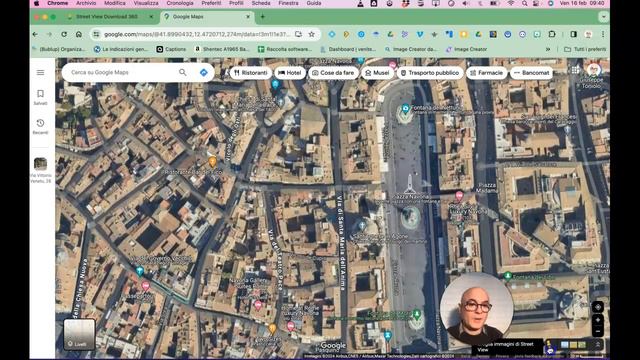640x360 pixels.
Task: Filter map by Hotel
Action: [x=290, y=73]
